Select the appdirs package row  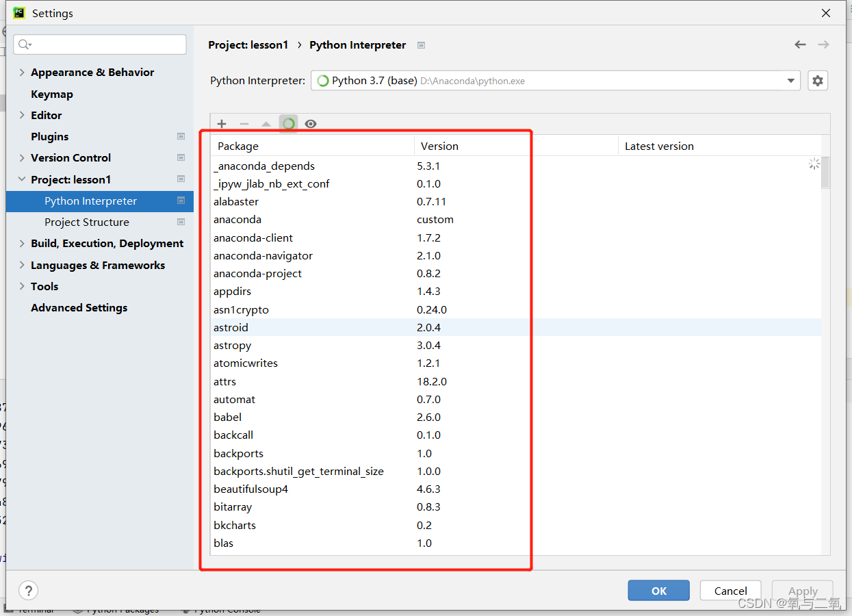[516, 292]
